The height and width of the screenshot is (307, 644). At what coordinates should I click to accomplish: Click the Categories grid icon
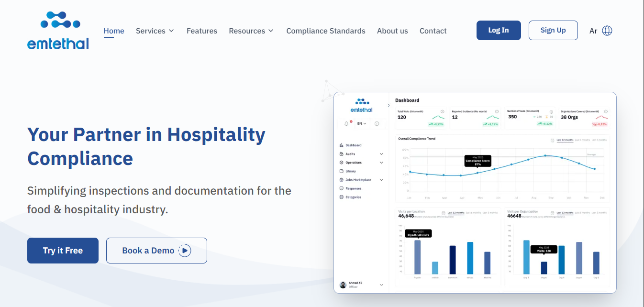(x=341, y=197)
